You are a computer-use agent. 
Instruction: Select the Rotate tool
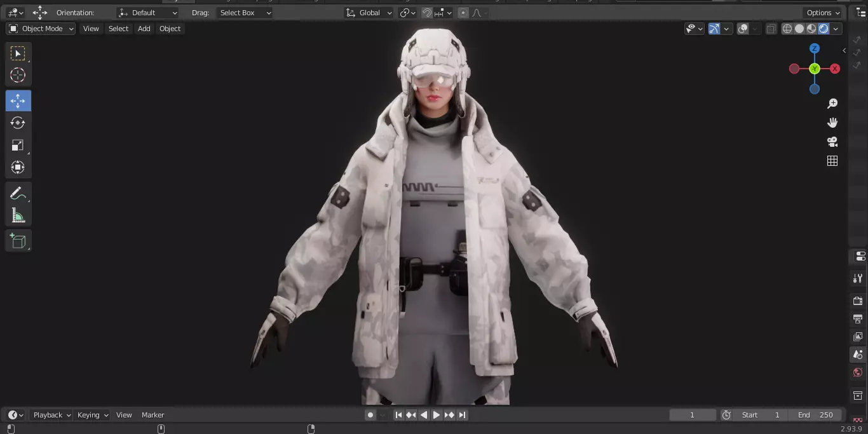tap(18, 123)
